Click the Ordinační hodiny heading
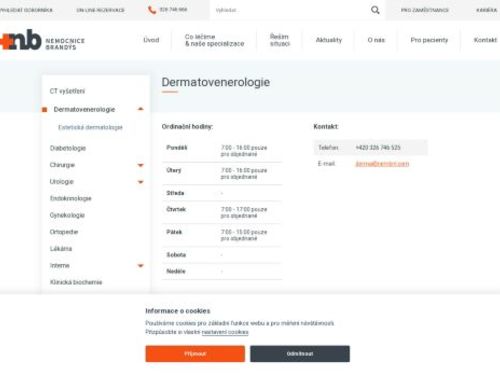500x375 pixels. point(187,127)
